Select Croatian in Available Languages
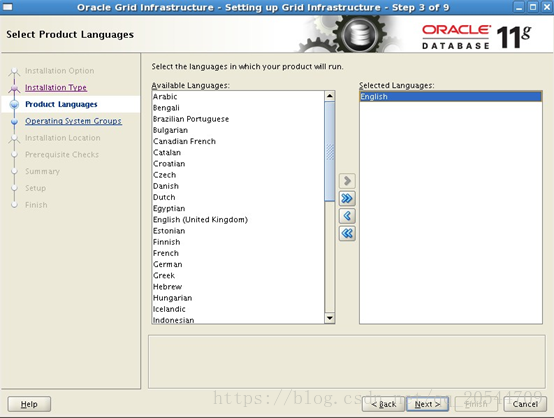 pos(238,164)
